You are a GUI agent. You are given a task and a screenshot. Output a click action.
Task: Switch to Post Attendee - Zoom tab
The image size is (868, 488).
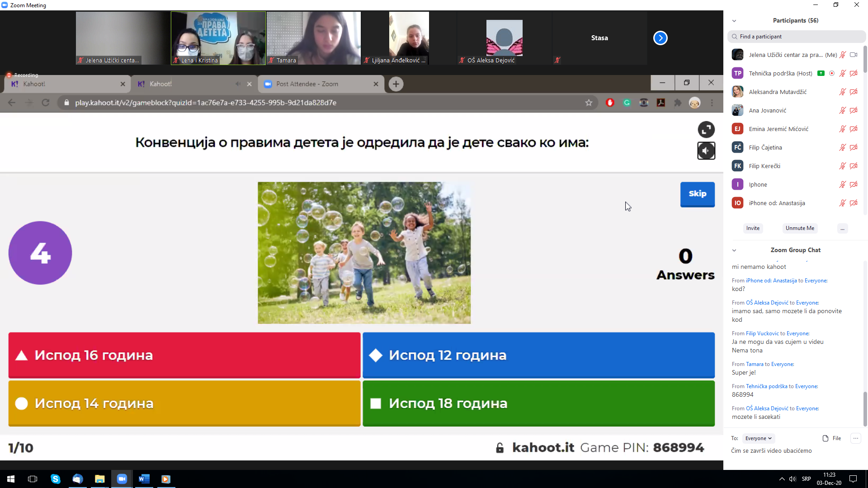[x=321, y=84]
